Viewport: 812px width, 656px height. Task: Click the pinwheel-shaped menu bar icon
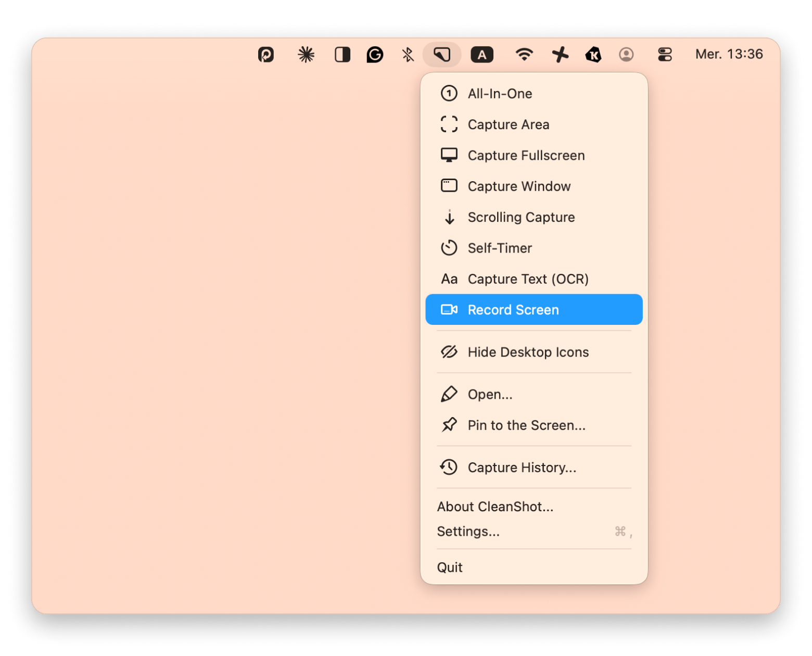coord(560,54)
